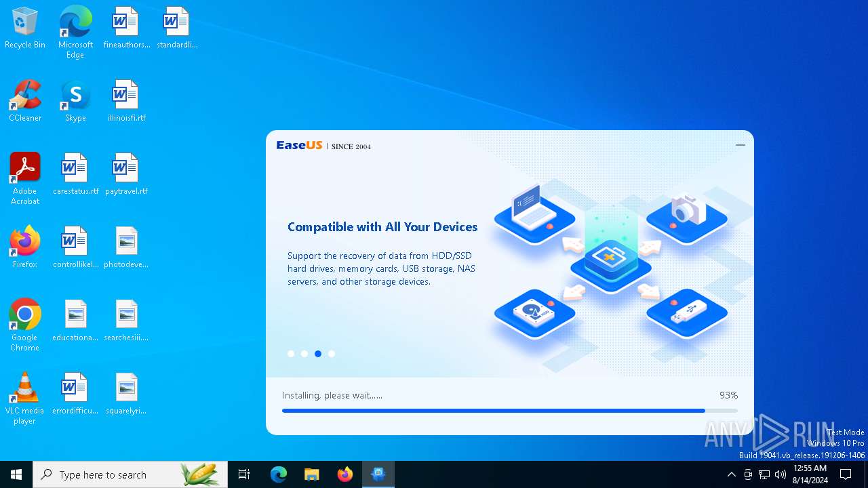Select illinoisfi.rtf file on desktop
This screenshot has width=868, height=488.
click(x=127, y=102)
